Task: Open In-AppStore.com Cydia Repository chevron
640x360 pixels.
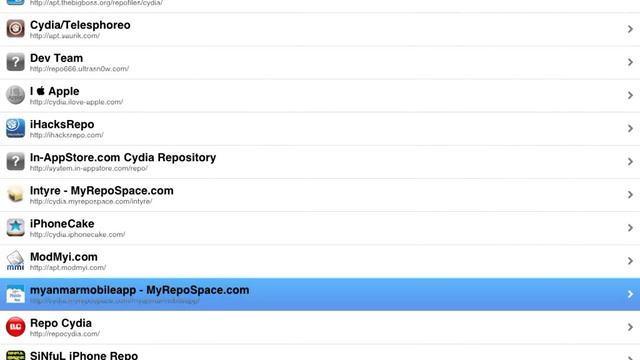Action: [x=630, y=162]
